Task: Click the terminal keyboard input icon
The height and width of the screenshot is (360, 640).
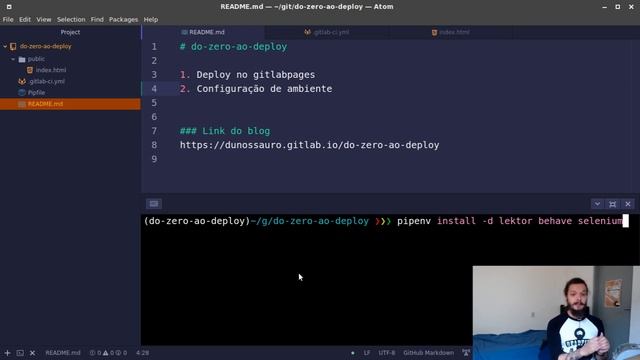Action: pos(154,204)
